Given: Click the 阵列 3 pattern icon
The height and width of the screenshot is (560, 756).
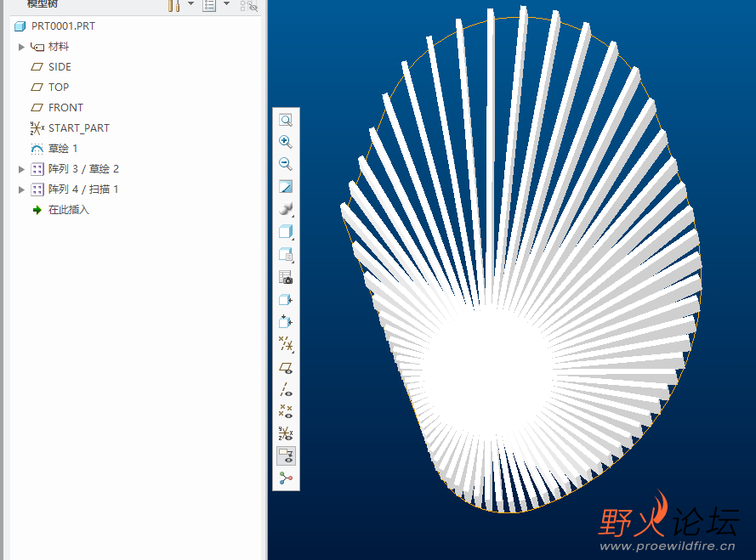Looking at the screenshot, I should point(37,169).
